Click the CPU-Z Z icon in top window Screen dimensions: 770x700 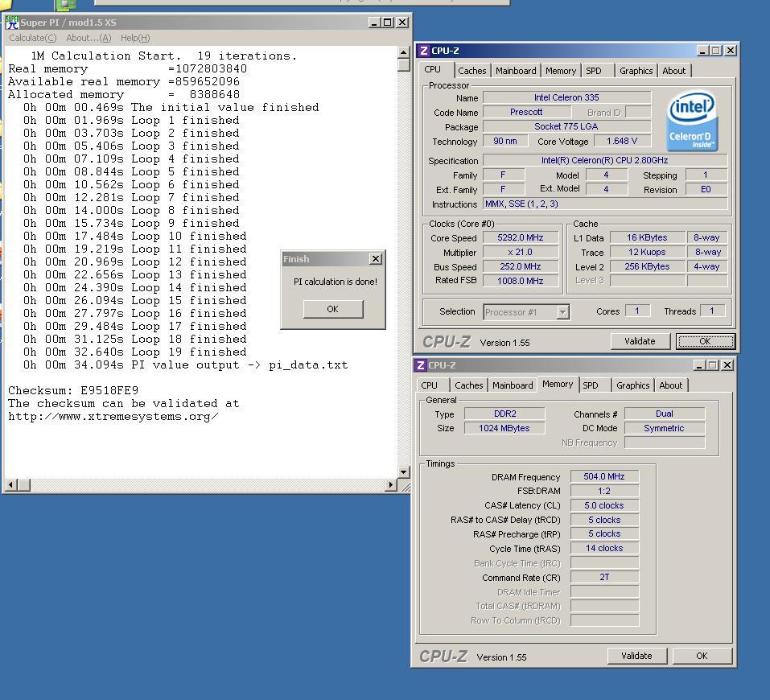coord(424,51)
